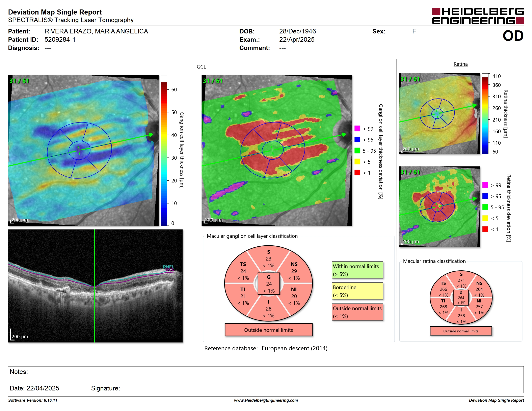This screenshot has height=411, width=532.
Task: Open the retina thickness map thumbnail
Action: [x=439, y=114]
